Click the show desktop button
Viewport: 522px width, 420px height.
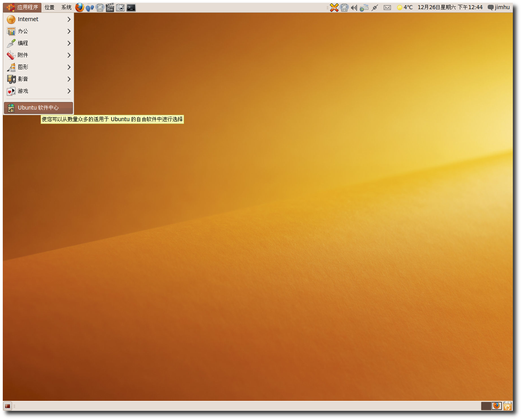tap(8, 406)
